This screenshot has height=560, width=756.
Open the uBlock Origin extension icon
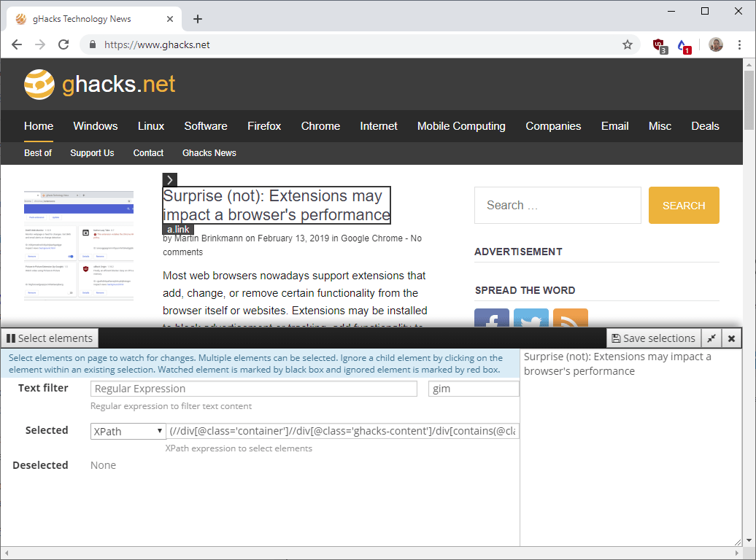click(660, 45)
